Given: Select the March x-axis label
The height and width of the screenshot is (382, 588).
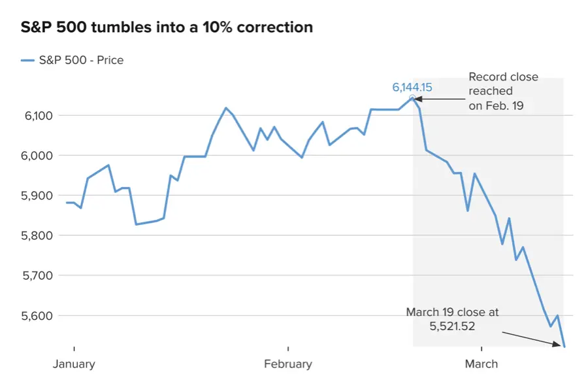Looking at the screenshot, I should coord(482,364).
